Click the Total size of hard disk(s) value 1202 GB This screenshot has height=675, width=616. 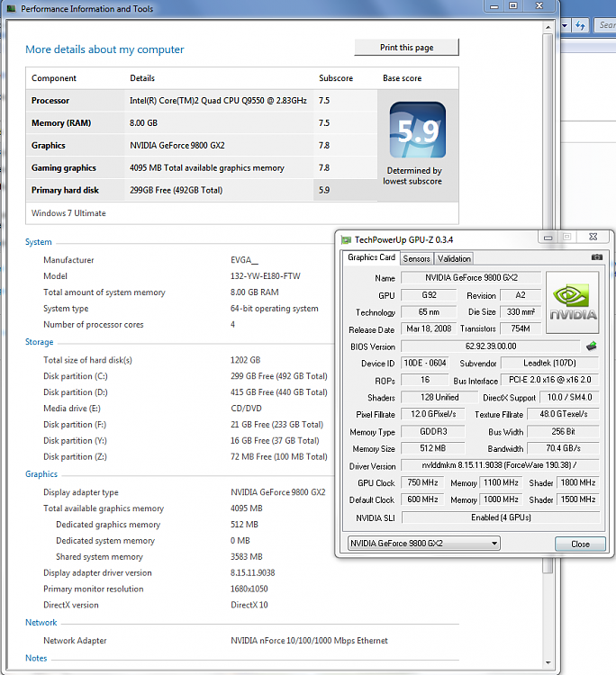pyautogui.click(x=246, y=360)
